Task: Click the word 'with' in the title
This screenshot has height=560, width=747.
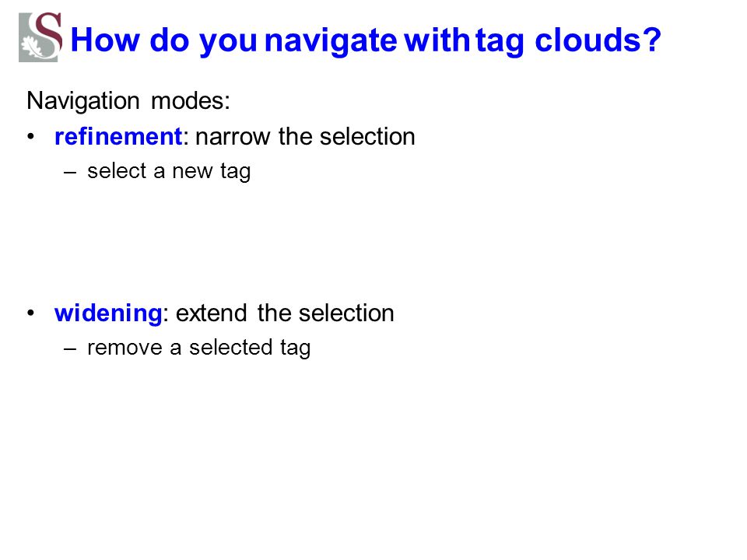Action: (x=437, y=40)
